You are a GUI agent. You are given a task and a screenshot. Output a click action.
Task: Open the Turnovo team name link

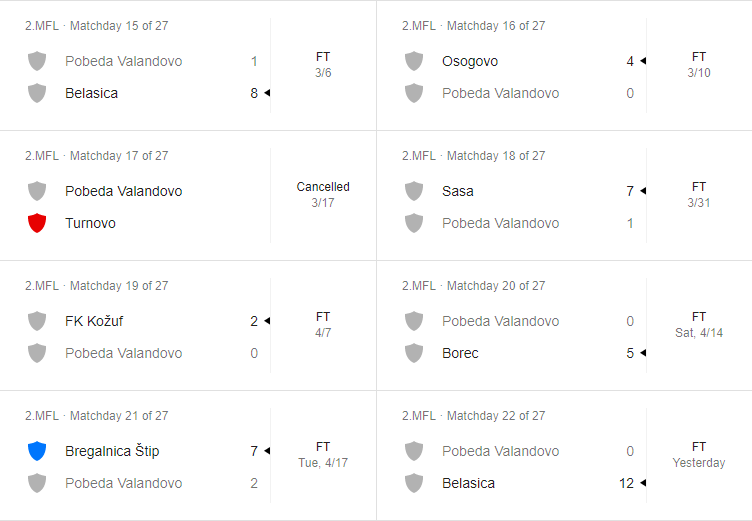90,223
